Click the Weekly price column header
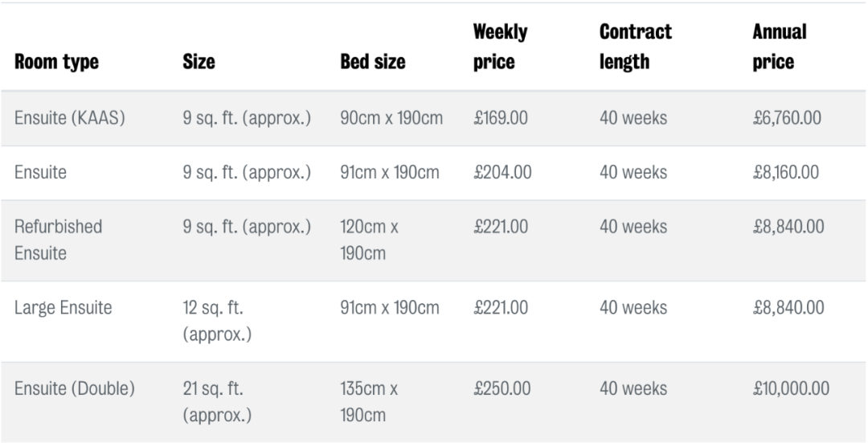Screen dimensions: 868x443 pyautogui.click(x=500, y=47)
